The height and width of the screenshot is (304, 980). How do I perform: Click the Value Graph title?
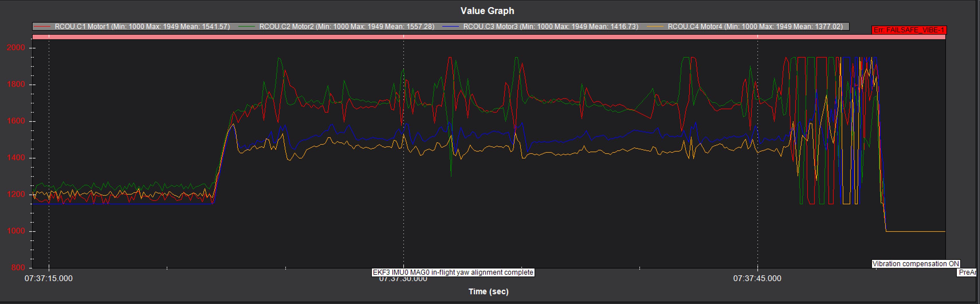[487, 11]
